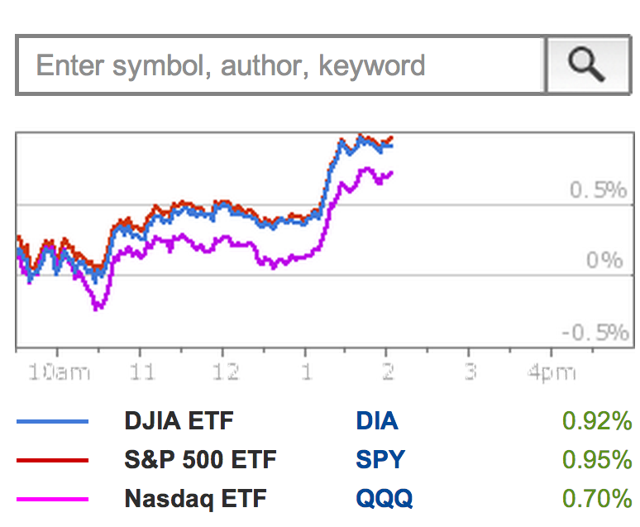Click the red S&P 500 legend line swatch
This screenshot has height=527, width=640.
[x=52, y=460]
